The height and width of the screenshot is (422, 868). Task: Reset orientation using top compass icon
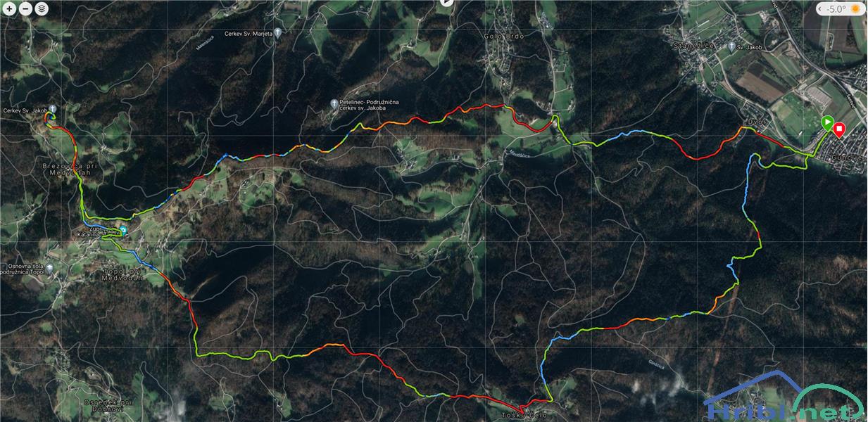coord(446,3)
